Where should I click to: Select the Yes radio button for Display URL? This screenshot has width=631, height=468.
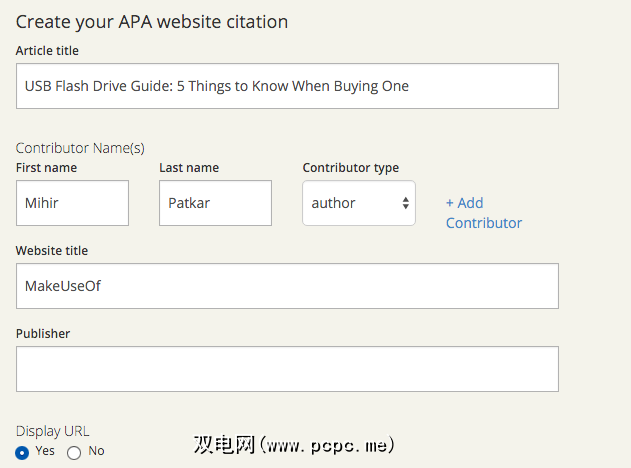coord(22,452)
